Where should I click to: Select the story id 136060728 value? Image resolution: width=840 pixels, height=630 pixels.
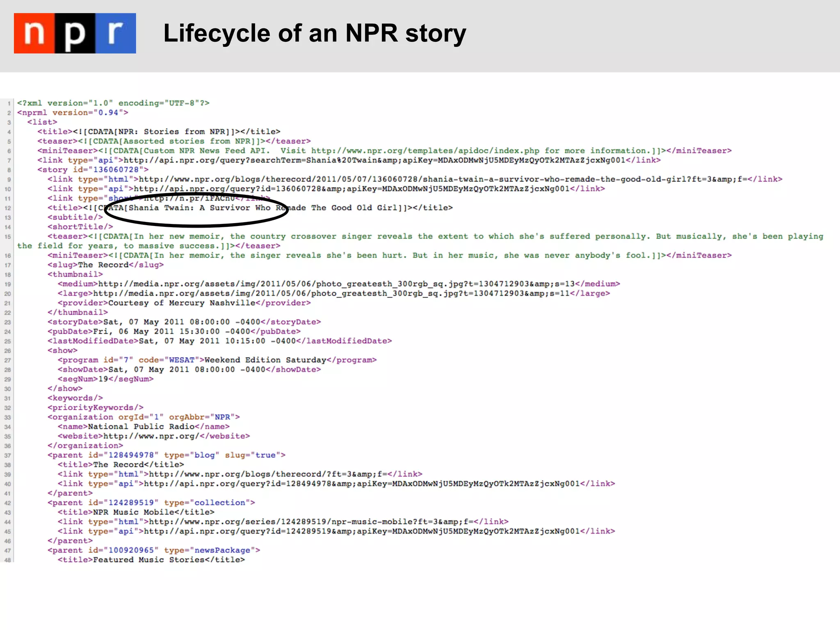pos(116,170)
